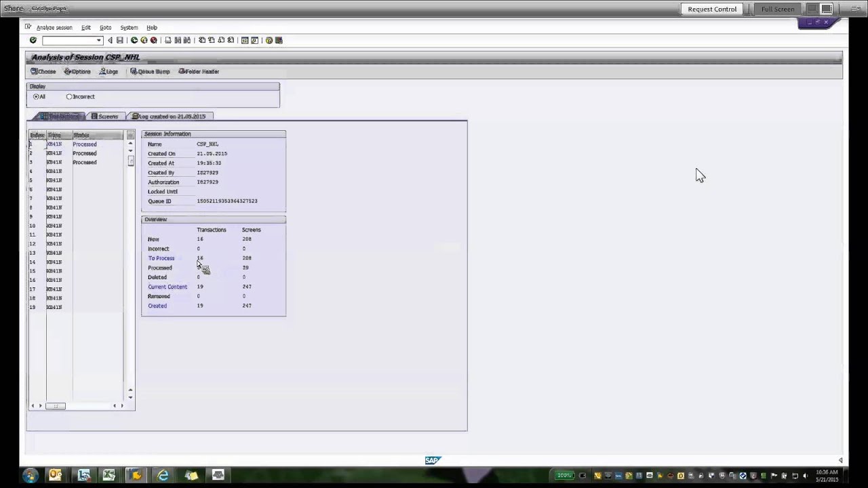Click the Create New Session icon
This screenshot has height=488, width=868.
(245, 41)
